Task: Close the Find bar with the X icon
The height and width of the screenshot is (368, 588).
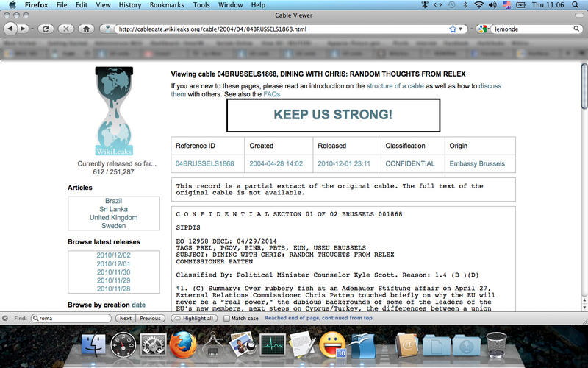Action: tap(5, 318)
